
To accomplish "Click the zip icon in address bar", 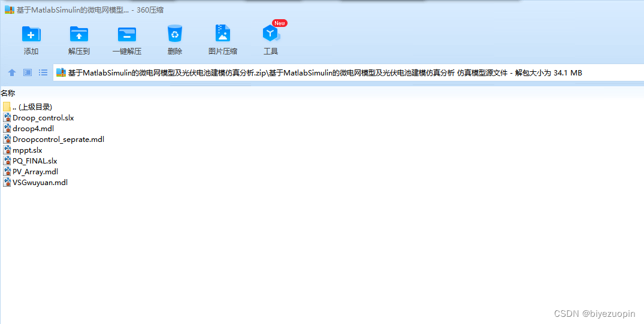I will [x=61, y=73].
